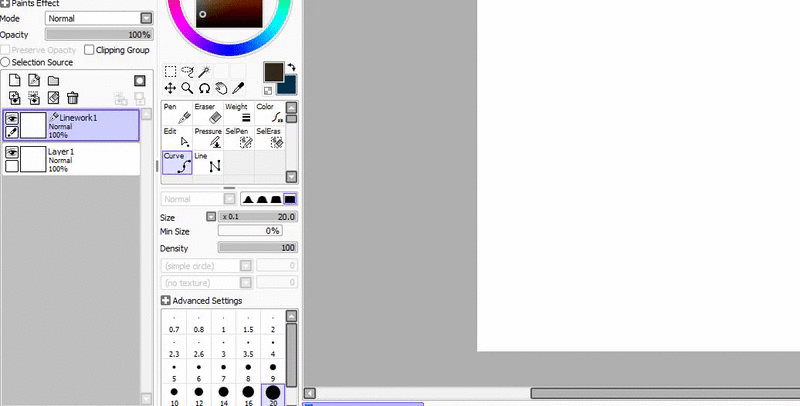Open the layer Mode dropdown
This screenshot has width=800, height=406.
click(146, 18)
